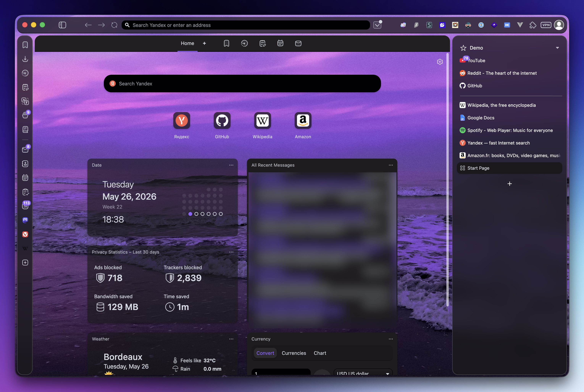The width and height of the screenshot is (584, 392).
Task: Switch to History in start page navigation
Action: click(x=244, y=43)
